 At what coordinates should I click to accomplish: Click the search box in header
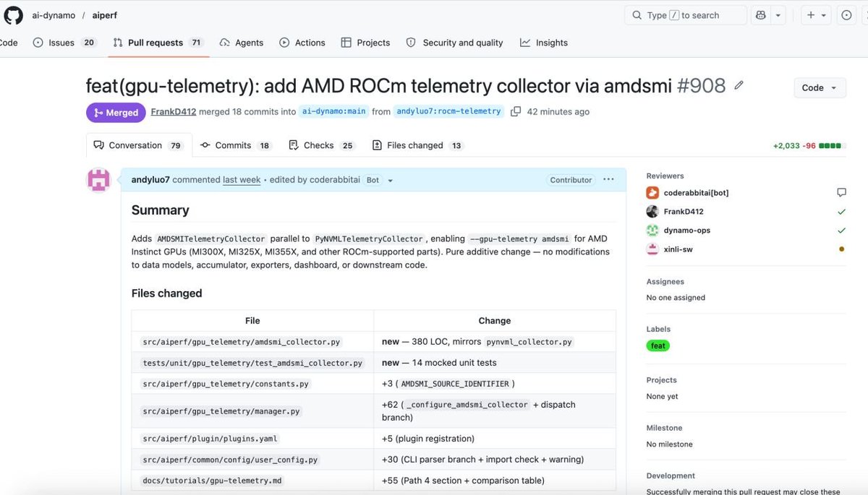[x=685, y=15]
